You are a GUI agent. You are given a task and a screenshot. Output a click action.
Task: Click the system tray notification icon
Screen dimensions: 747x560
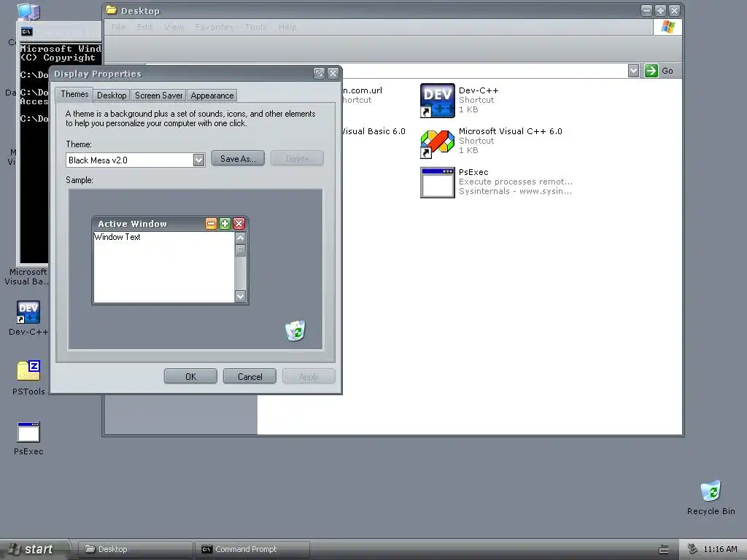pyautogui.click(x=693, y=549)
